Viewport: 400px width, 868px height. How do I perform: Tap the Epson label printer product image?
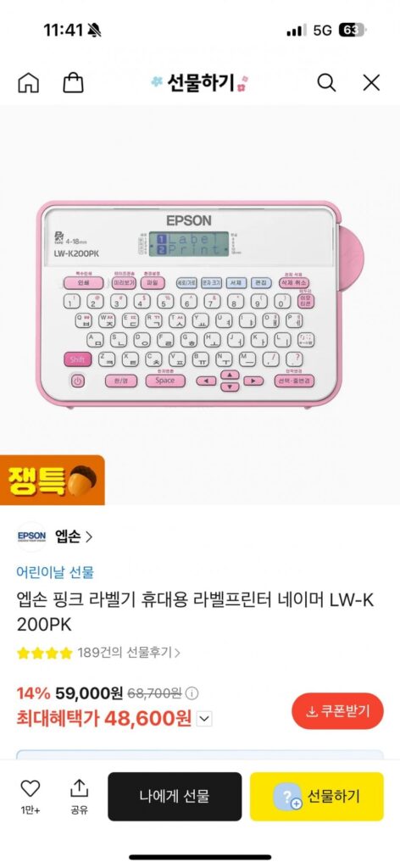[200, 304]
